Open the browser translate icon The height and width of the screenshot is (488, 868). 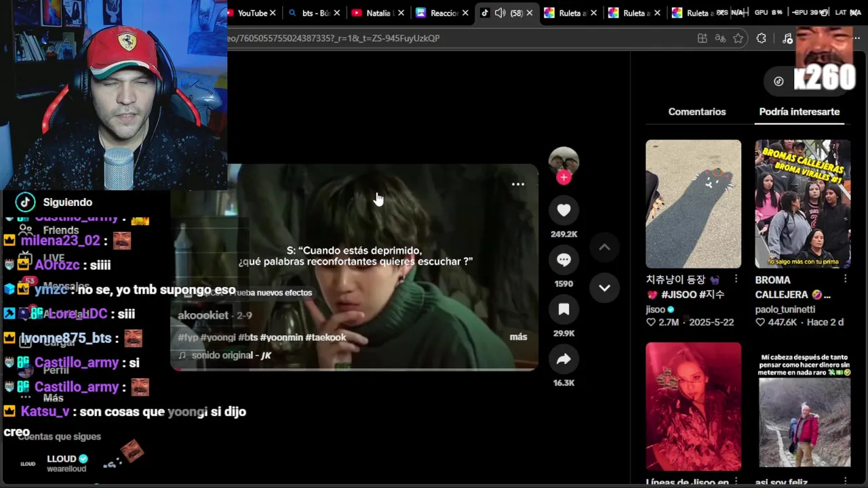tap(720, 39)
